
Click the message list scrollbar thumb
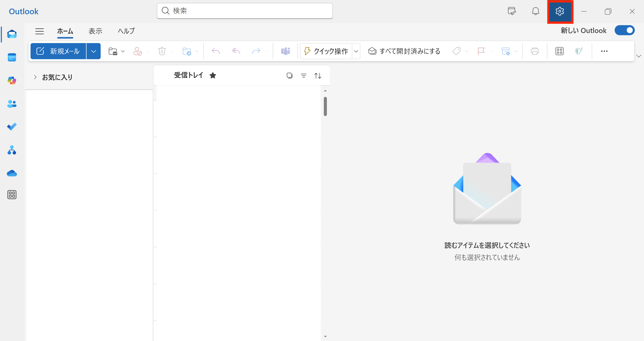click(325, 106)
